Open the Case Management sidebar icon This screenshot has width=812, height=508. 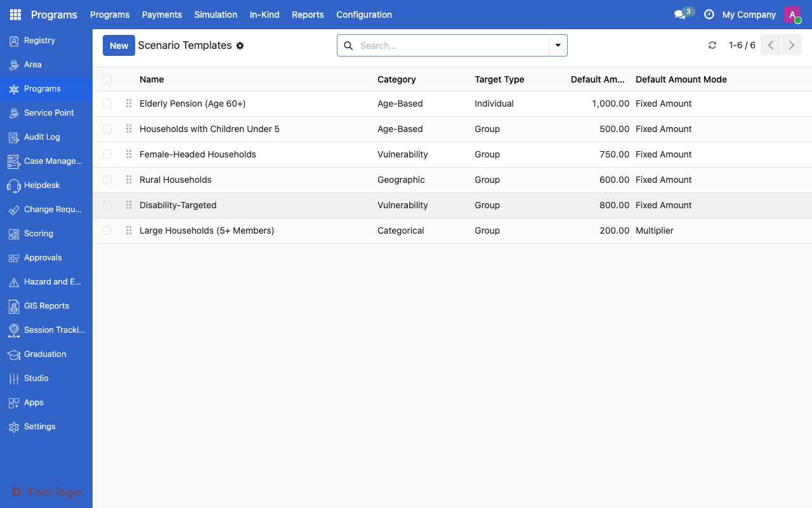14,161
